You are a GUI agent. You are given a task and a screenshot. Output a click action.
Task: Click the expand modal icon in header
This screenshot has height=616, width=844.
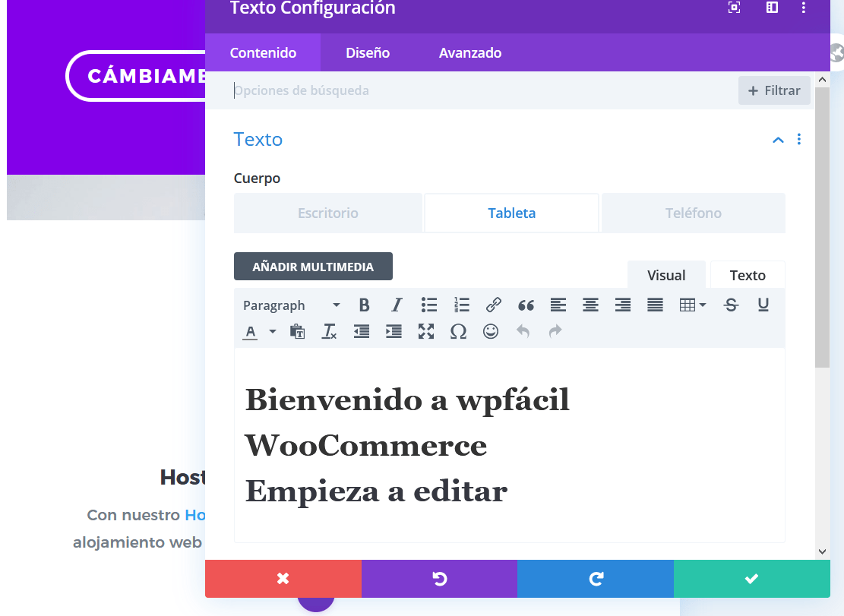[x=734, y=7]
